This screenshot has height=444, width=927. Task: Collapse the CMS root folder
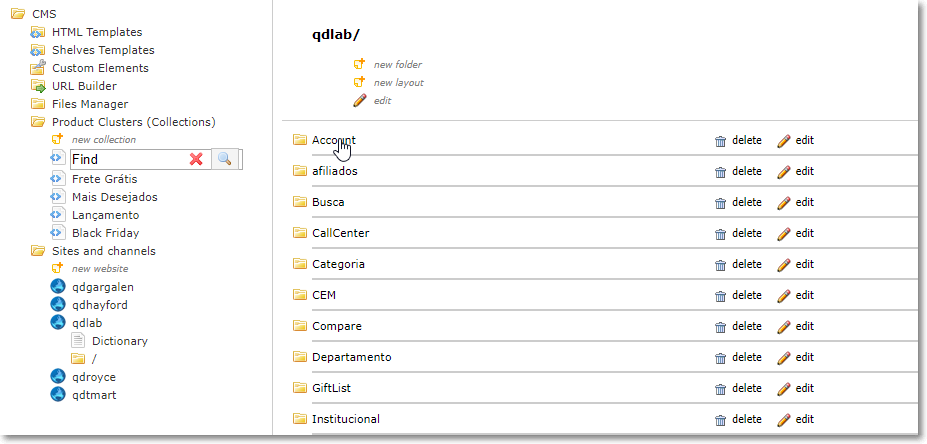[x=18, y=15]
